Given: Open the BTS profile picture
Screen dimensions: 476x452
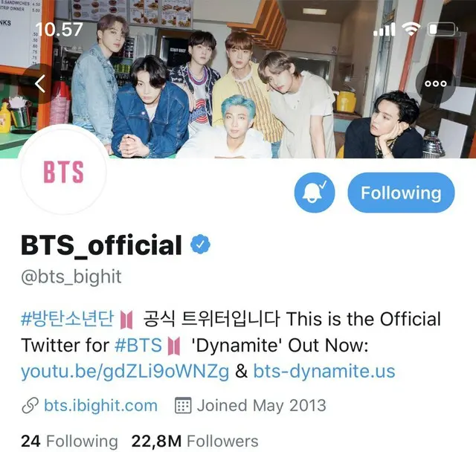Looking at the screenshot, I should point(63,172).
